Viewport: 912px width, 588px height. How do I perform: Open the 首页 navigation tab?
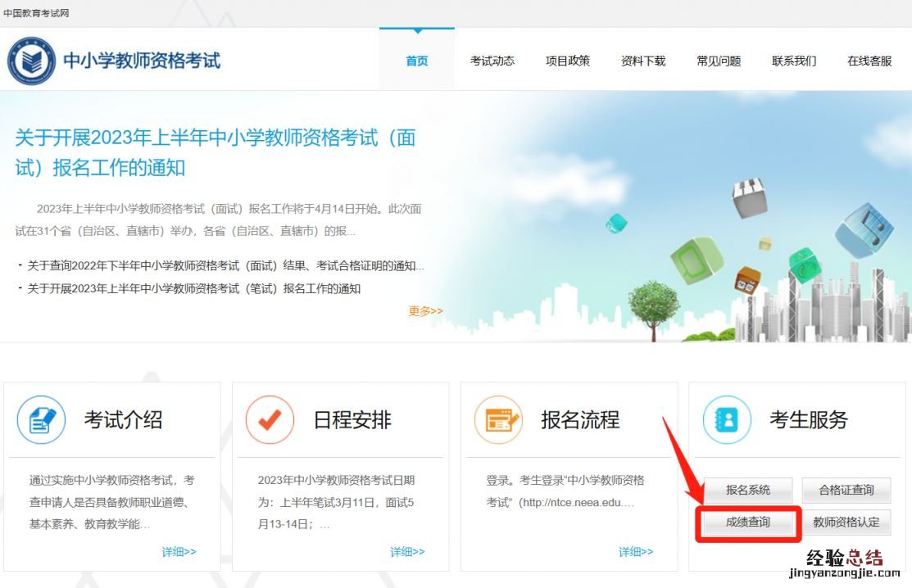pyautogui.click(x=417, y=61)
